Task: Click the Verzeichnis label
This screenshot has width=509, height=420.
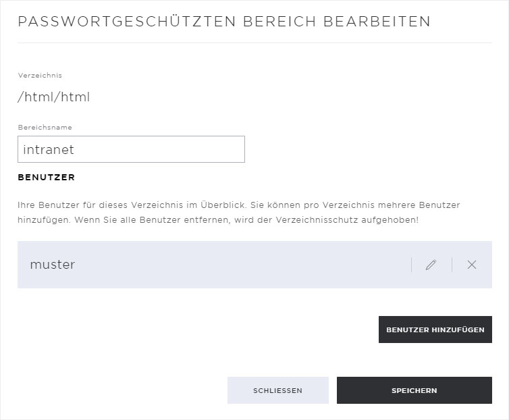Action: (40, 76)
